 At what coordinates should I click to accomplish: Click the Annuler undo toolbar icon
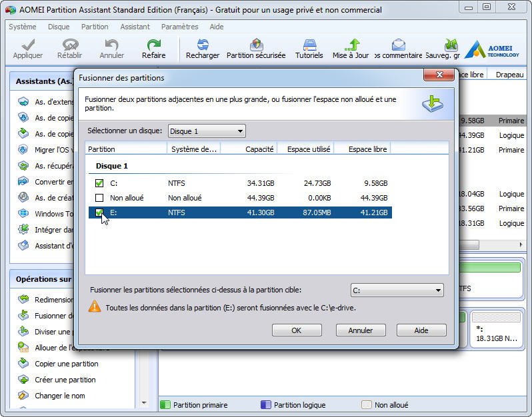pos(111,45)
